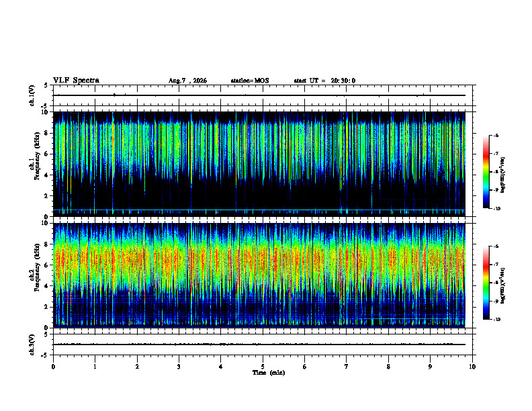532x411 pixels.
Task: Click the "ch.1(V)" waveform axis label
Action: [32, 95]
